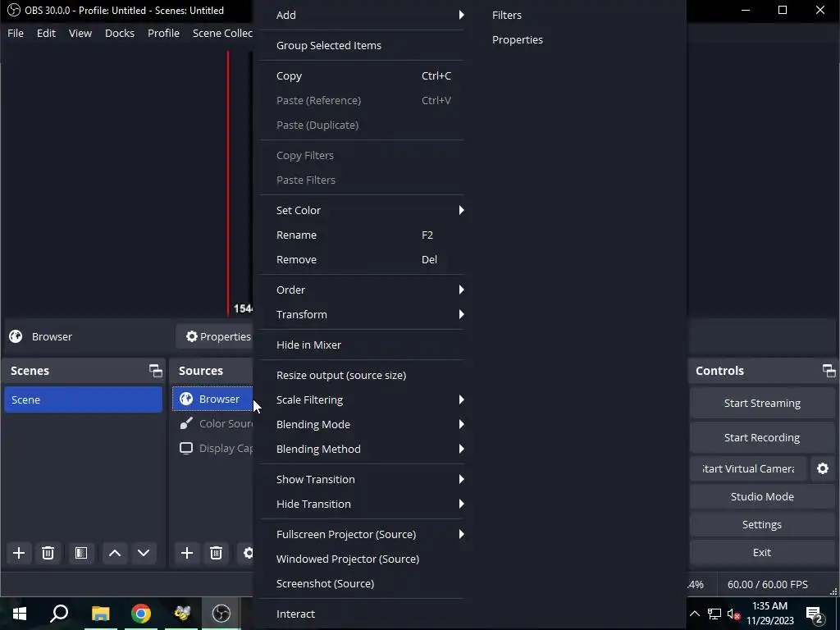Image resolution: width=840 pixels, height=630 pixels.
Task: Expand the Transform submenu
Action: click(x=362, y=314)
